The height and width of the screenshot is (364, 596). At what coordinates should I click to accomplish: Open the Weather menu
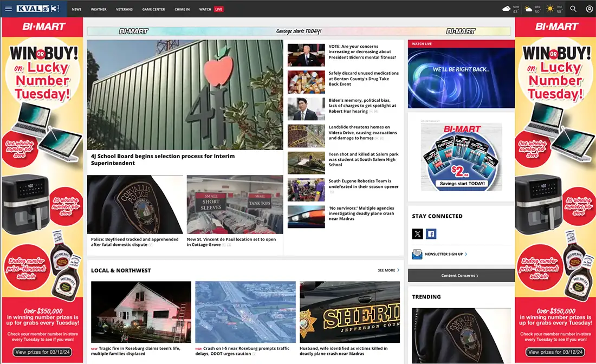pyautogui.click(x=99, y=9)
